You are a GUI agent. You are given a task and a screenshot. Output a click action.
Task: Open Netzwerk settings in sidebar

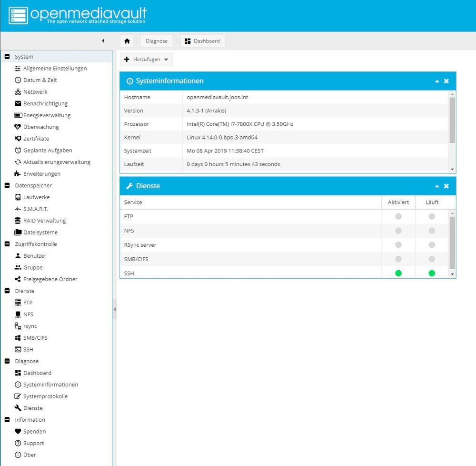(x=35, y=92)
